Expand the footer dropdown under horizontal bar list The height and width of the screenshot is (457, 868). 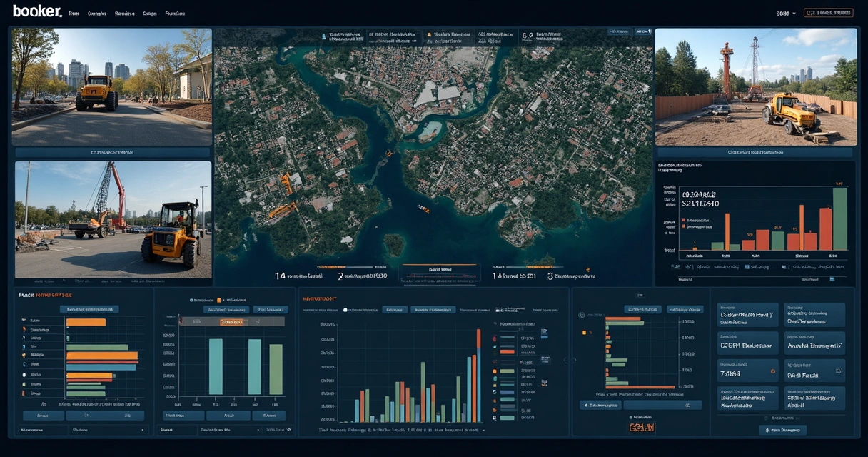point(107,430)
